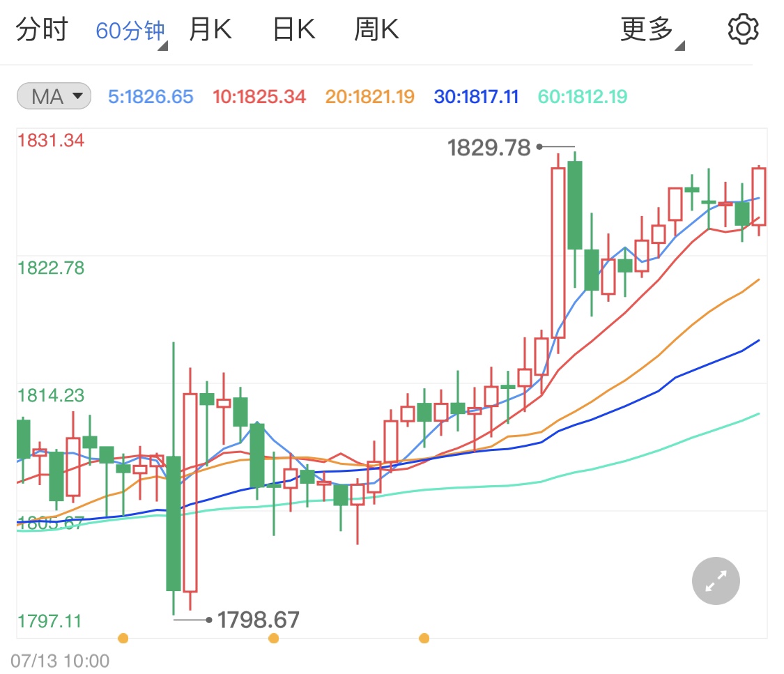Switch to the 月K monthly chart tab
The width and height of the screenshot is (784, 674).
[210, 28]
